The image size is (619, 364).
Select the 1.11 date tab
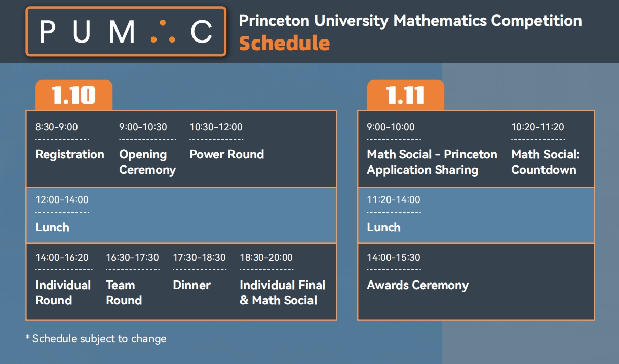click(405, 95)
